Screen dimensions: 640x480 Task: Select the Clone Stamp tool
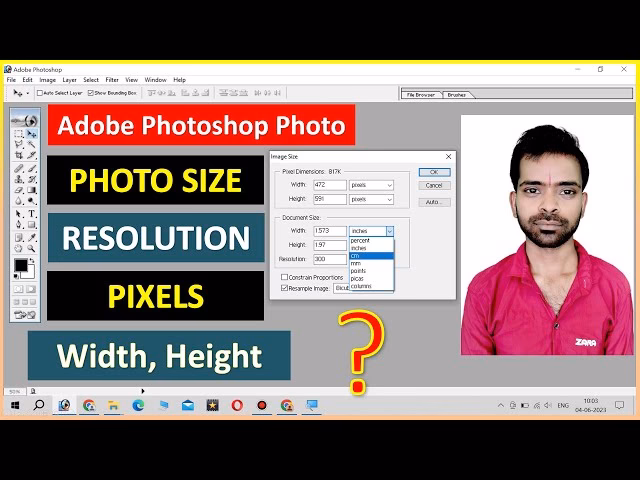(x=19, y=179)
